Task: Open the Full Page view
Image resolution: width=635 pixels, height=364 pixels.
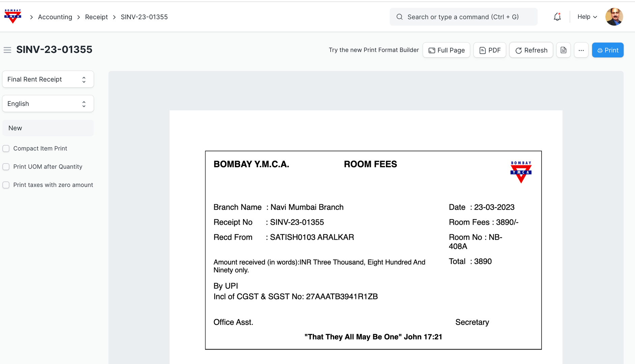Action: (x=446, y=50)
